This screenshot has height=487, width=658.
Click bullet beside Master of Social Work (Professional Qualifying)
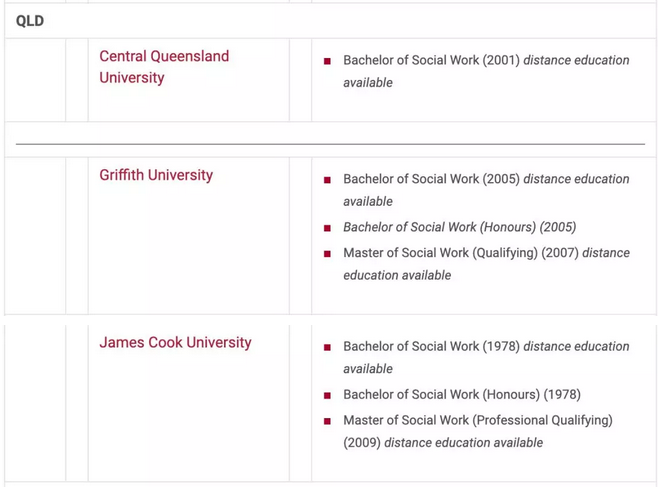point(327,421)
